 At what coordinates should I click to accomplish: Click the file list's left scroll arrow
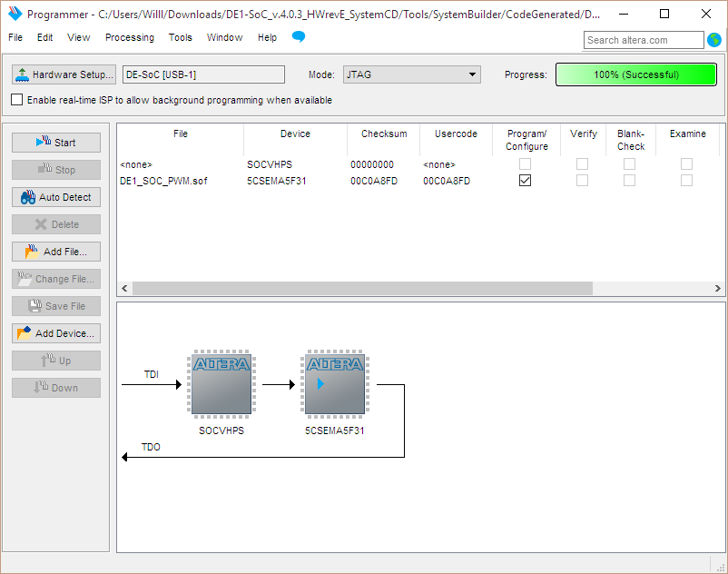pyautogui.click(x=124, y=289)
